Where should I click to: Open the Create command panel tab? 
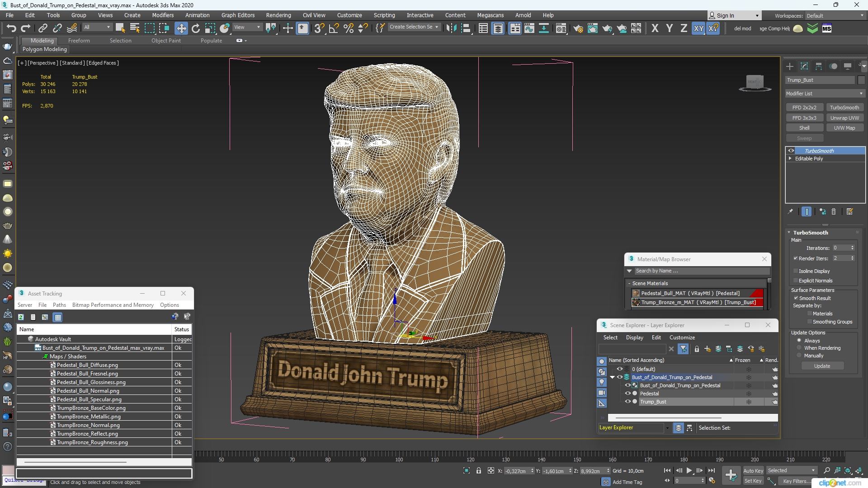[790, 66]
